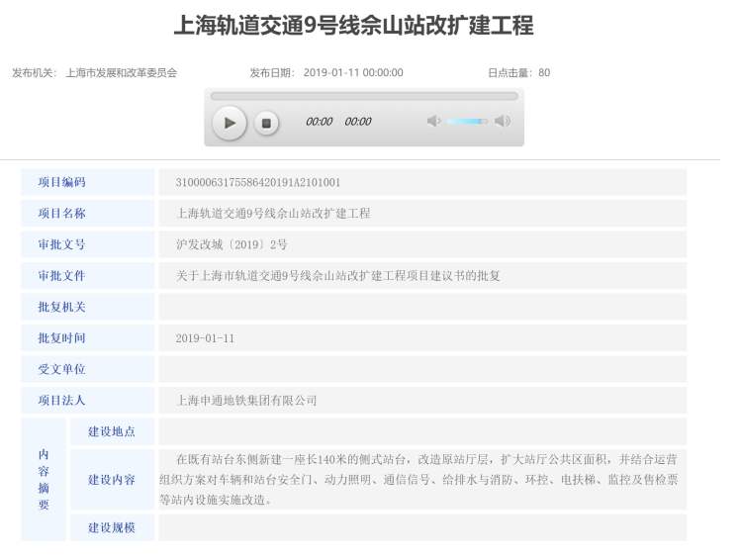The image size is (742, 560).
Task: Click publisher 上海市发展和改革委员会
Action: pyautogui.click(x=121, y=73)
